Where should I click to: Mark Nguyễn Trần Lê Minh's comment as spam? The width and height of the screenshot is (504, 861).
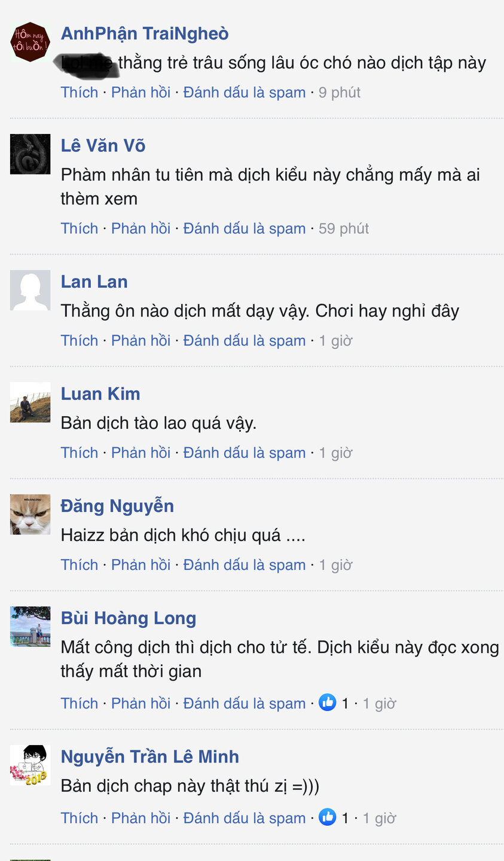tap(244, 819)
